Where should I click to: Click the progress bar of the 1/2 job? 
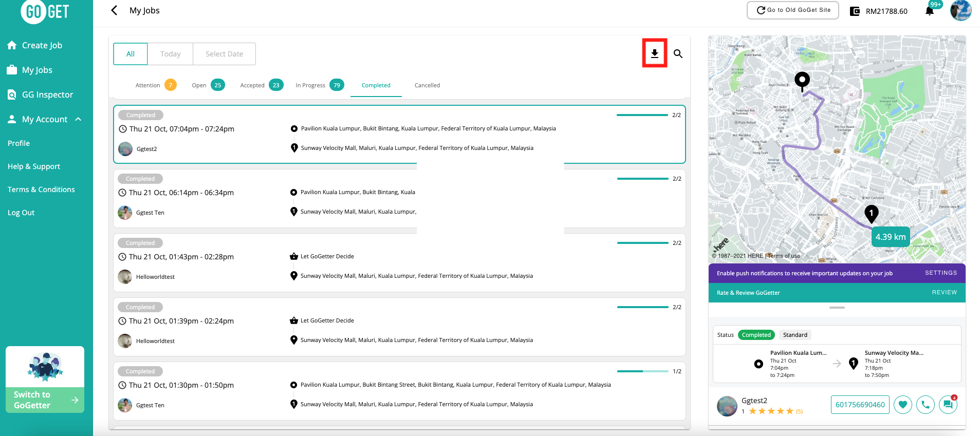[x=642, y=371]
